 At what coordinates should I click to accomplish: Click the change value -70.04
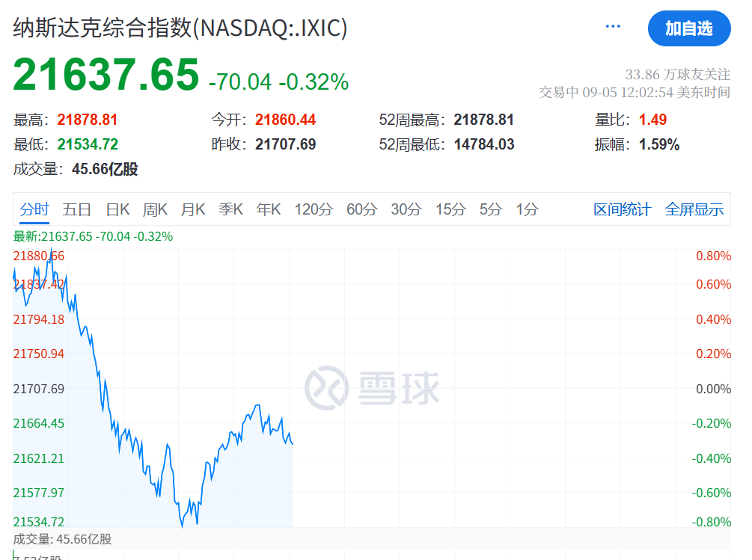240,82
